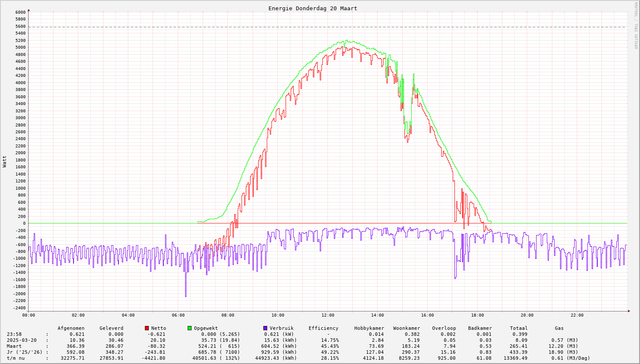This screenshot has width=640, height=364.
Task: Click the arrowhead atop the Y-axis
Action: point(29,10)
